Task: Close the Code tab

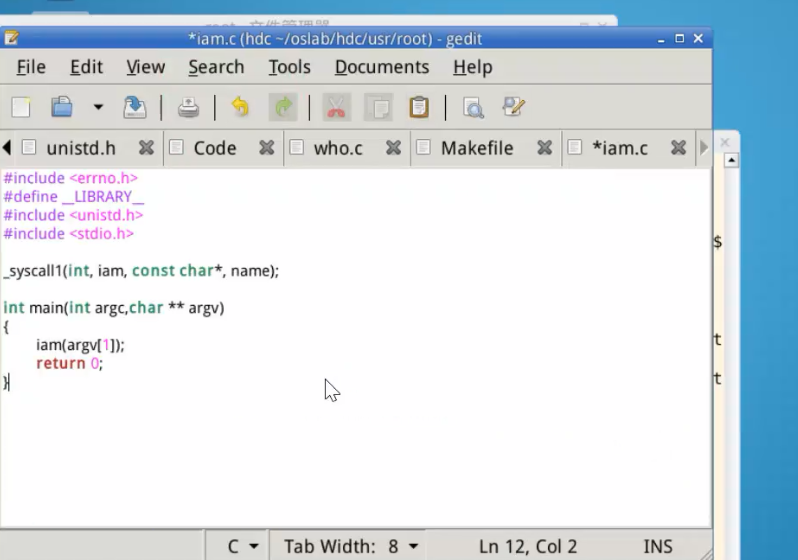Action: pyautogui.click(x=267, y=148)
